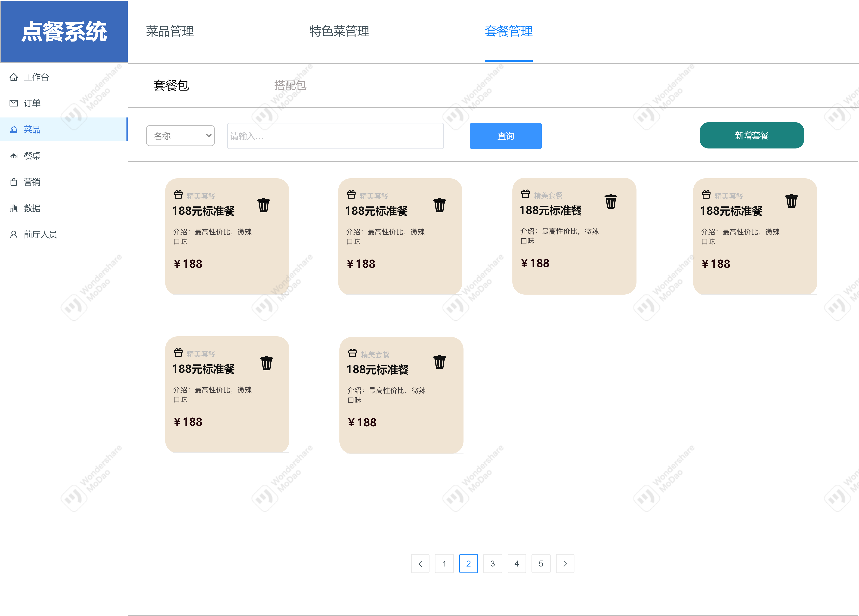Click the 查询 search button
The image size is (859, 616).
(x=506, y=136)
